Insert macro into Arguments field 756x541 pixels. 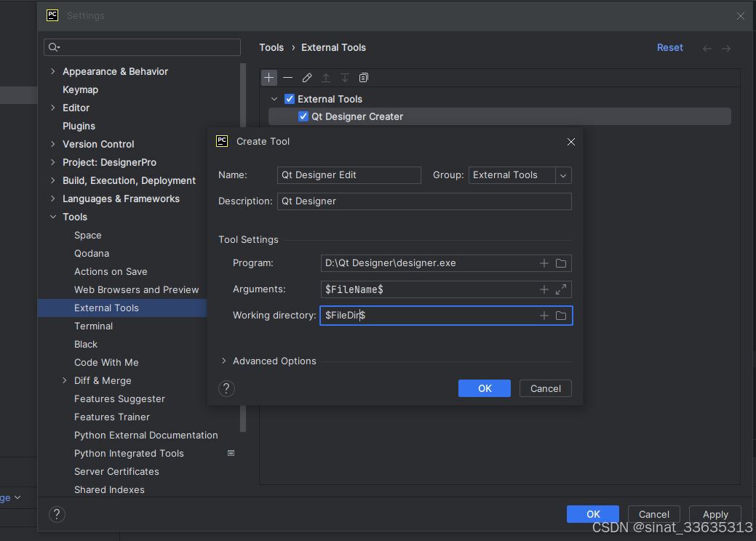click(544, 289)
